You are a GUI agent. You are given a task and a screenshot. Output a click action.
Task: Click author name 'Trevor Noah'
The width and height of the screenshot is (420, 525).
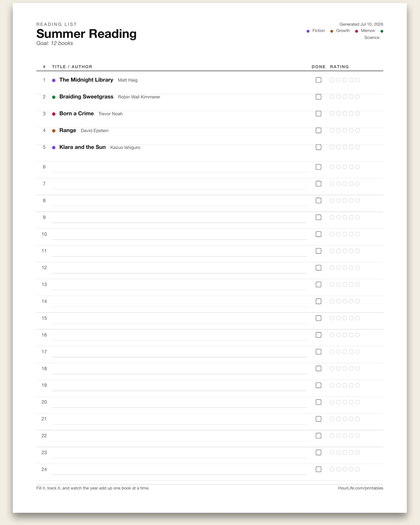[111, 114]
